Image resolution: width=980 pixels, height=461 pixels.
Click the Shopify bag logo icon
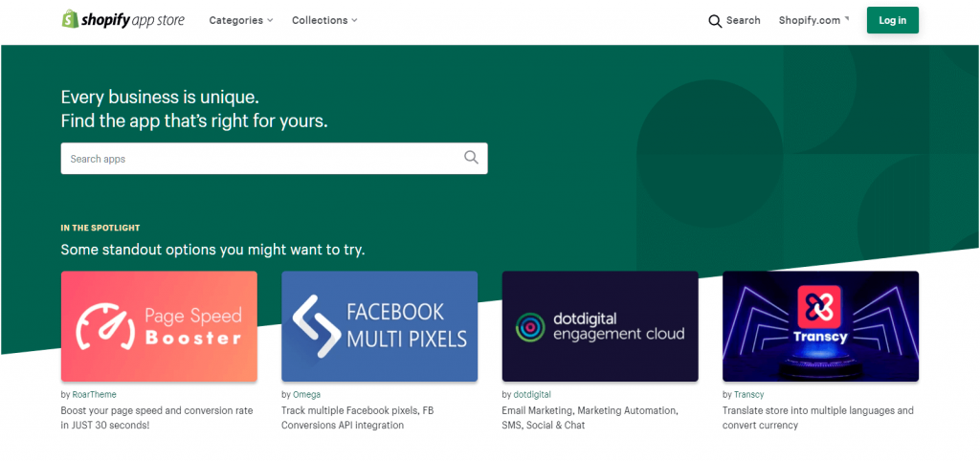(x=70, y=20)
